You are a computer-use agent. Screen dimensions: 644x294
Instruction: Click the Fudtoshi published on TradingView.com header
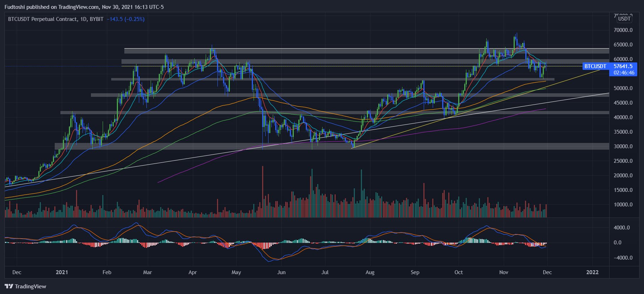(x=84, y=7)
